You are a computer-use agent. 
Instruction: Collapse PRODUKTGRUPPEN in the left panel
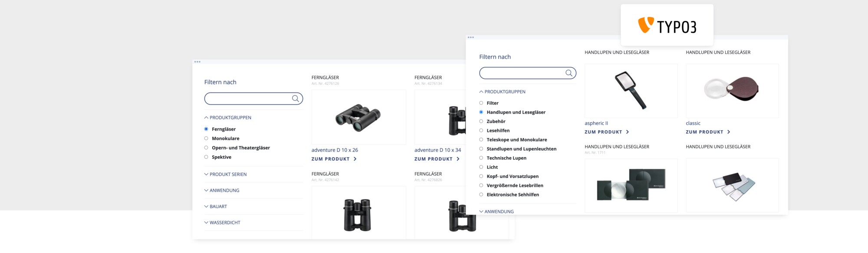click(228, 118)
